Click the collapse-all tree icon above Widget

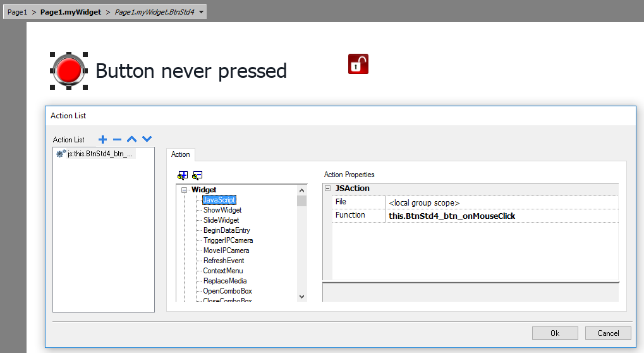[x=197, y=175]
